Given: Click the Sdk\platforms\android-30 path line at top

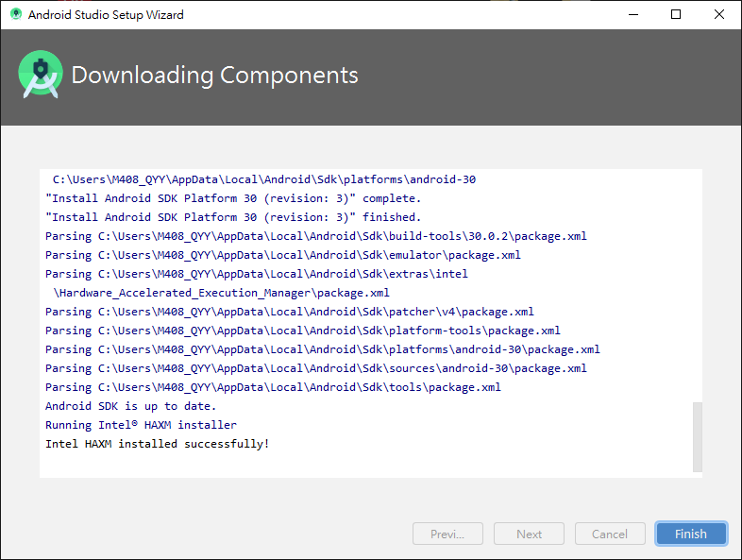Looking at the screenshot, I should tap(264, 179).
